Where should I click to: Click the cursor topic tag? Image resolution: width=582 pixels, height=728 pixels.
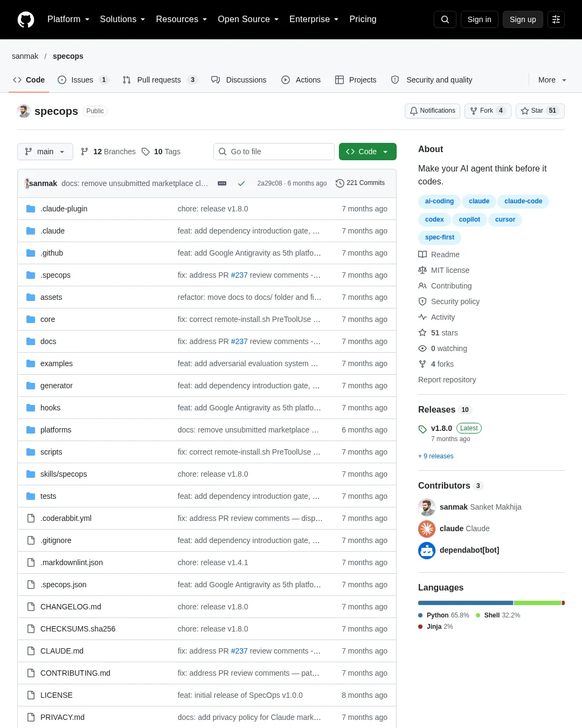pyautogui.click(x=505, y=219)
